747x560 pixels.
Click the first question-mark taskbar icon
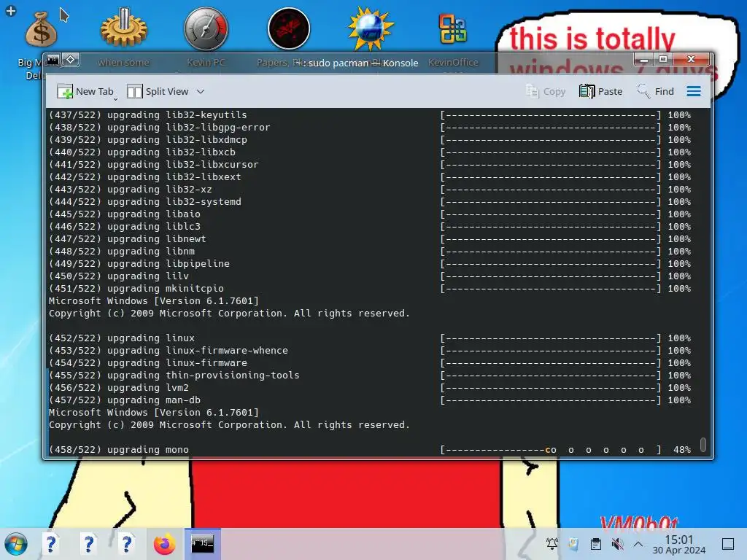50,544
